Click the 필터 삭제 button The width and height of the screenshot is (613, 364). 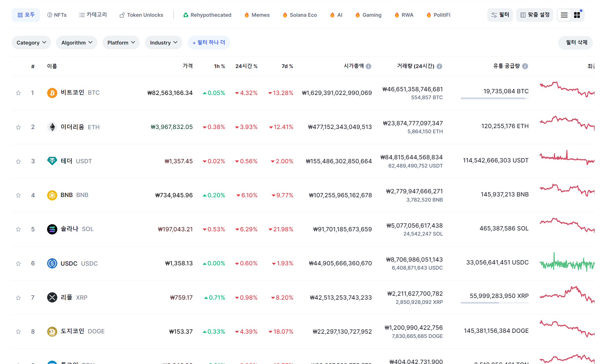(576, 43)
